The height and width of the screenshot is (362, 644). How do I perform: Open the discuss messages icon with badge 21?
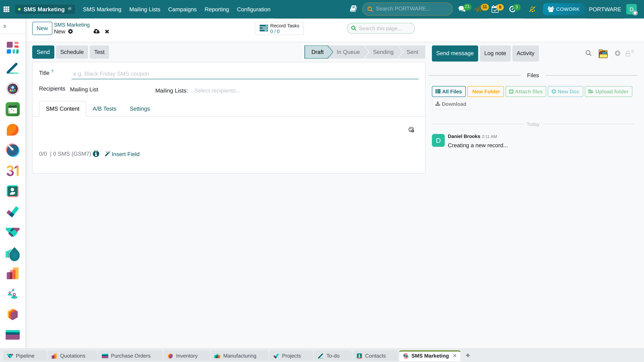click(462, 9)
